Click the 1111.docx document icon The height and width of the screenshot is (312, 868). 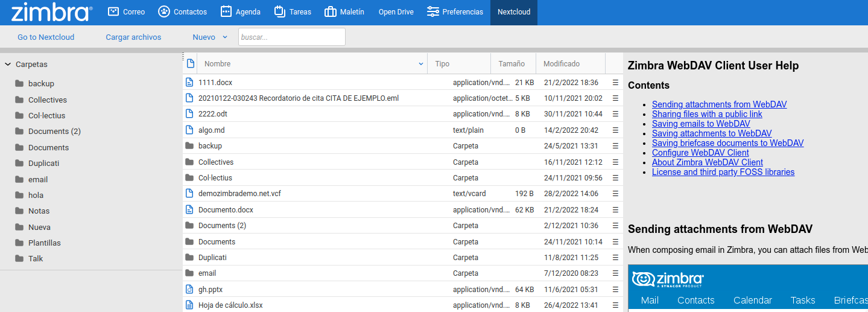189,82
